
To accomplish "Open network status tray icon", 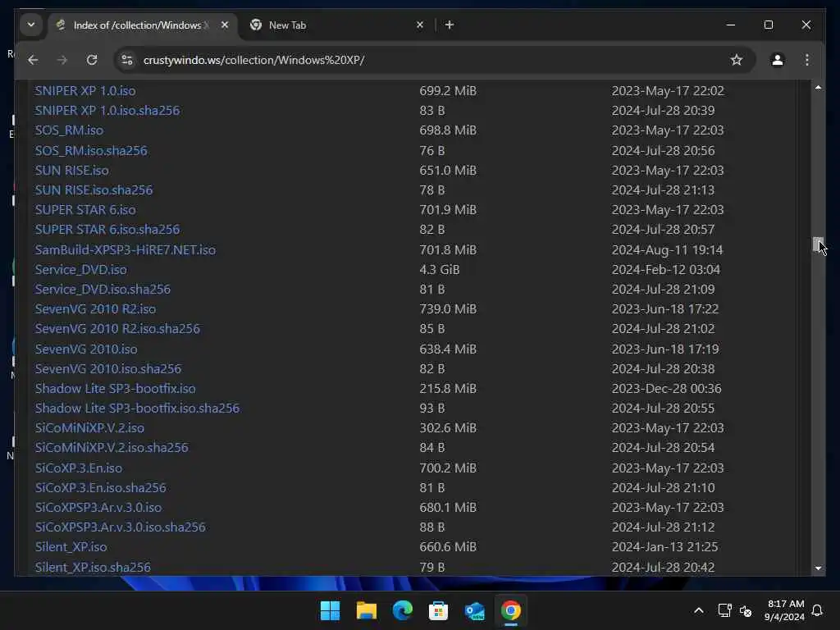I will tap(724, 610).
